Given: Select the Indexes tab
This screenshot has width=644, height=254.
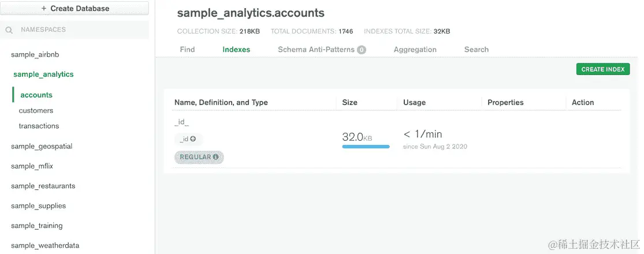Looking at the screenshot, I should point(236,50).
